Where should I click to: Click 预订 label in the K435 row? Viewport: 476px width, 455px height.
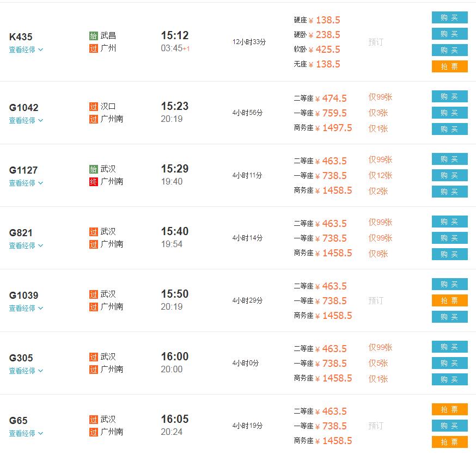coord(376,42)
